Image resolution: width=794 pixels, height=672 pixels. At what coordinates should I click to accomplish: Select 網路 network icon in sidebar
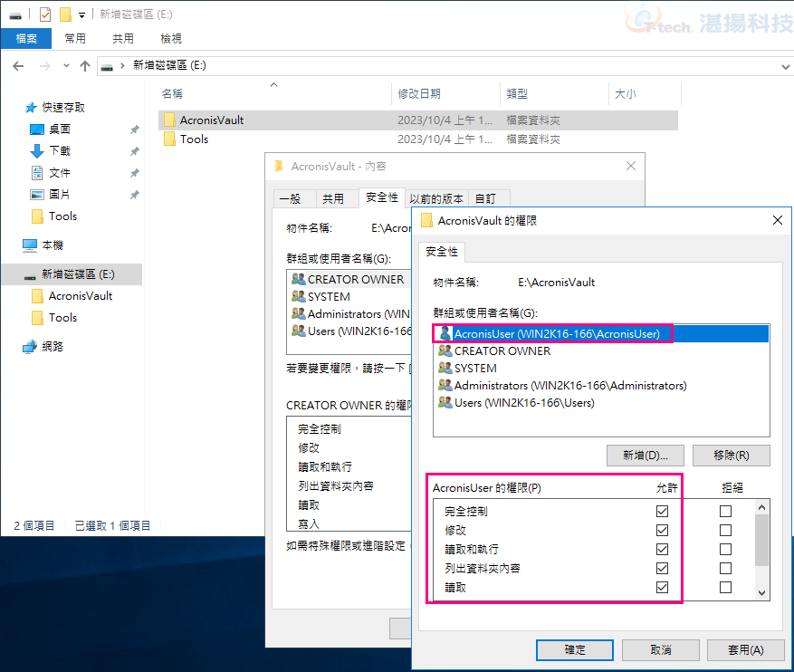30,346
